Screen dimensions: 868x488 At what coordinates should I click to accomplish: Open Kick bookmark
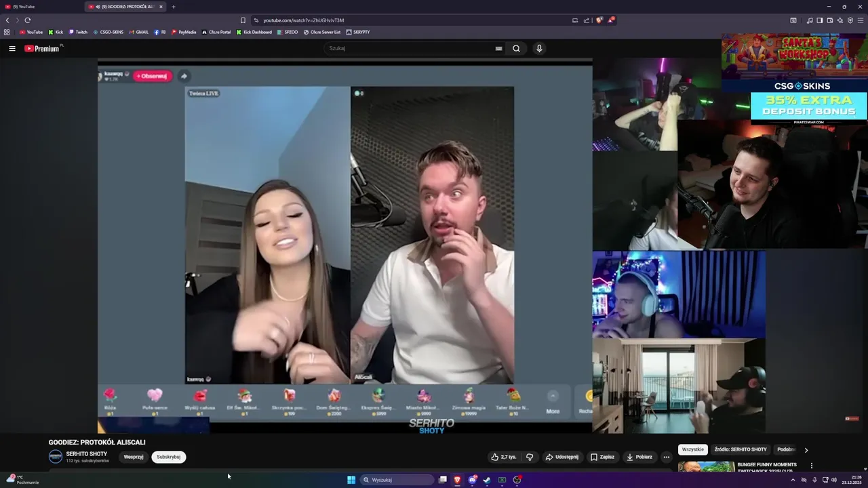[56, 32]
